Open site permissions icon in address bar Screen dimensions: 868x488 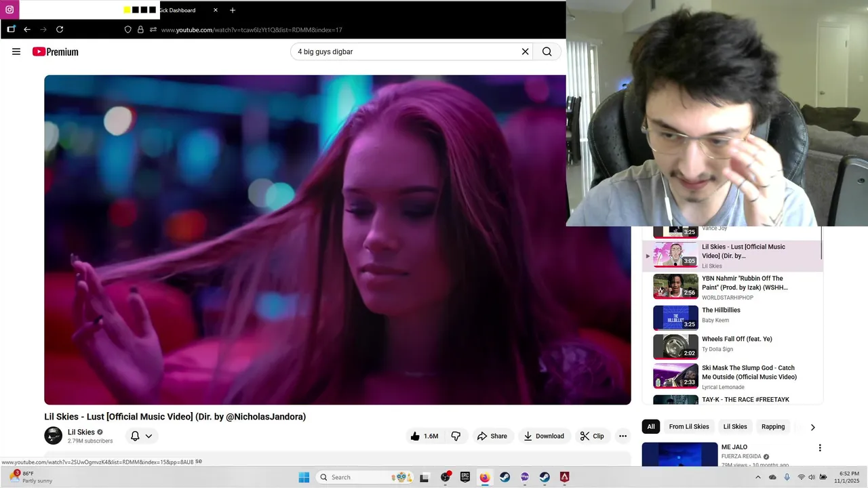pos(153,30)
